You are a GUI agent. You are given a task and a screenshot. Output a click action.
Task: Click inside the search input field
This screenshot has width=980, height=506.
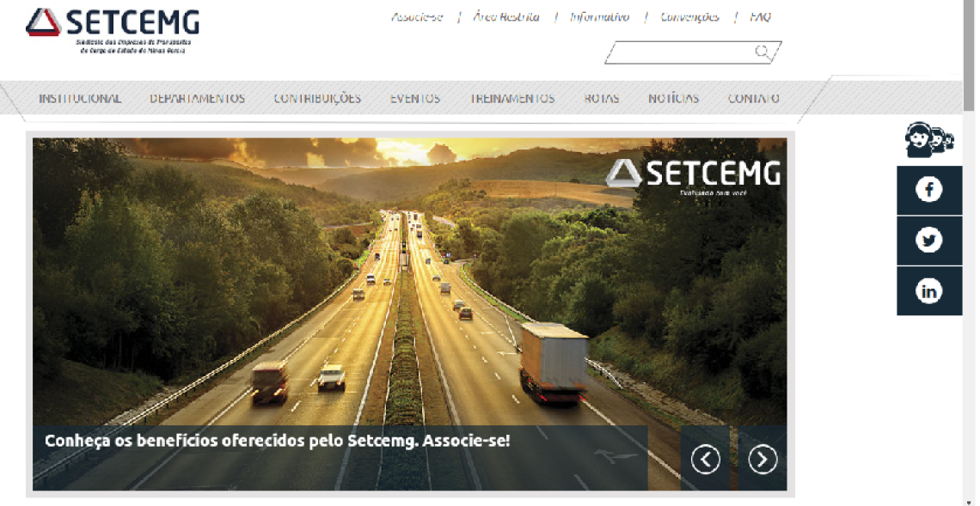(681, 52)
